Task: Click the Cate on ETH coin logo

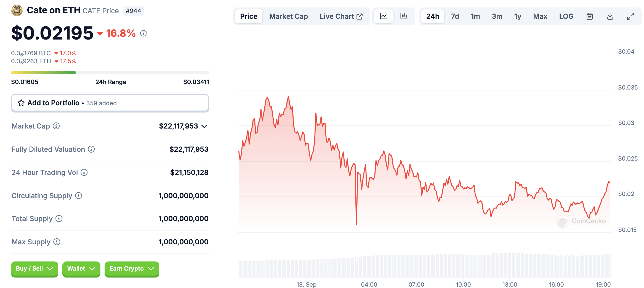Action: pyautogui.click(x=17, y=11)
